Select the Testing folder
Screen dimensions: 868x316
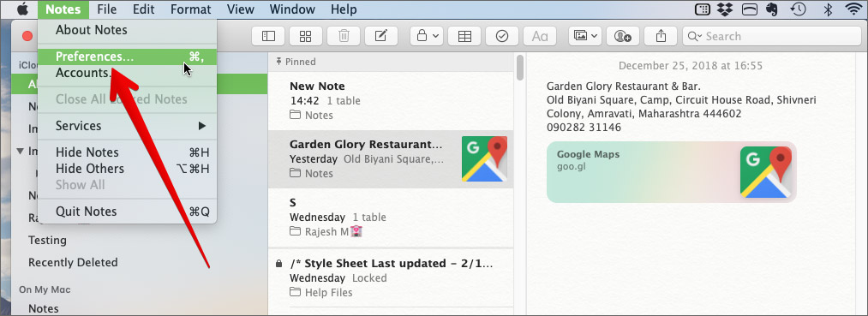point(48,240)
